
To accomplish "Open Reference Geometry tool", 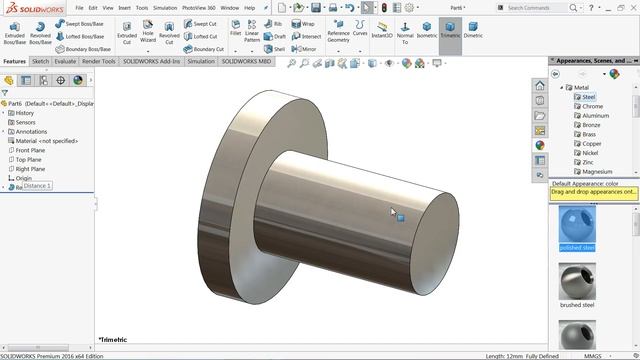I will pos(338,31).
